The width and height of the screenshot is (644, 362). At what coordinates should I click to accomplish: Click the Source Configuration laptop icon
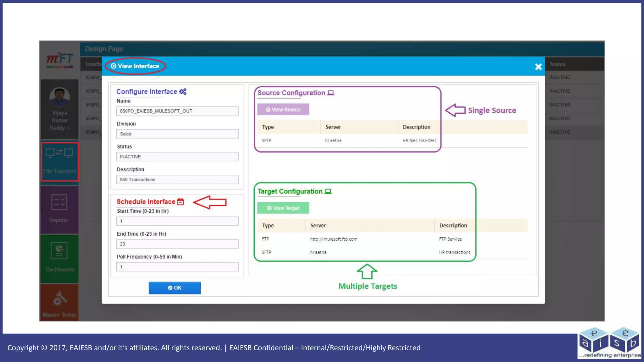click(x=331, y=93)
